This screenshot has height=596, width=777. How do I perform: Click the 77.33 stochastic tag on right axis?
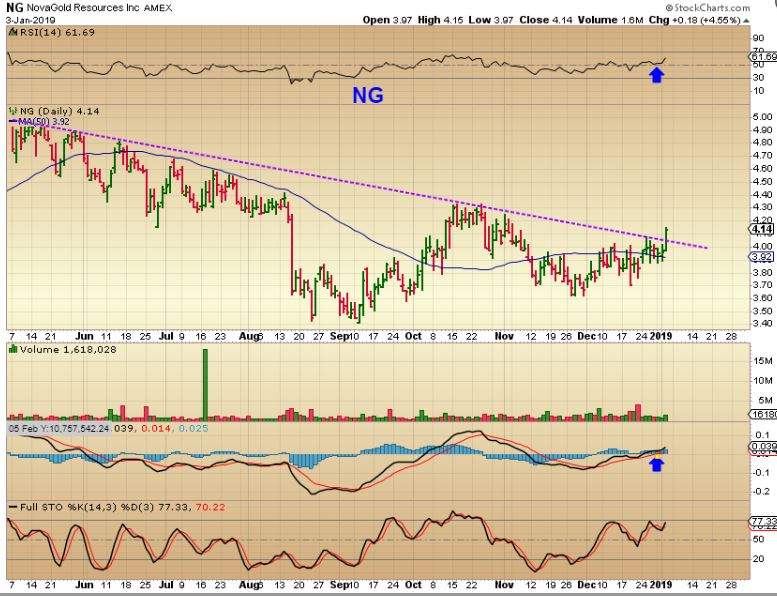[x=763, y=521]
